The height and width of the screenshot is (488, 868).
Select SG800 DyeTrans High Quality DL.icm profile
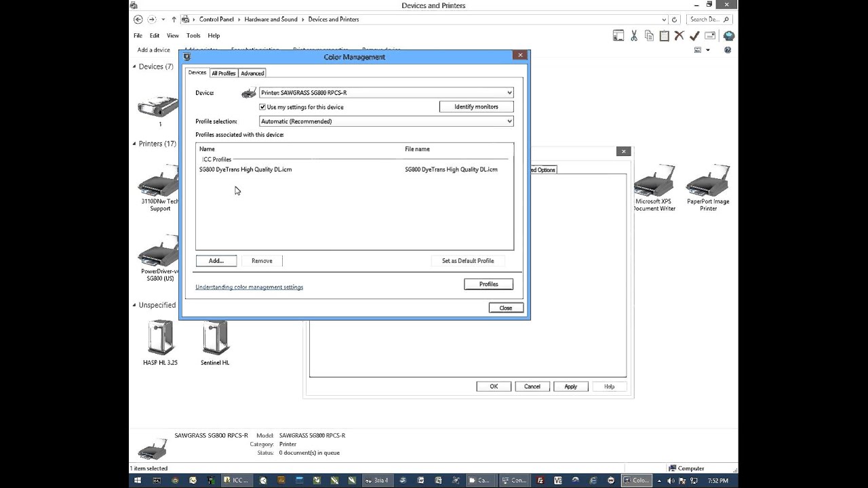[x=354, y=169]
